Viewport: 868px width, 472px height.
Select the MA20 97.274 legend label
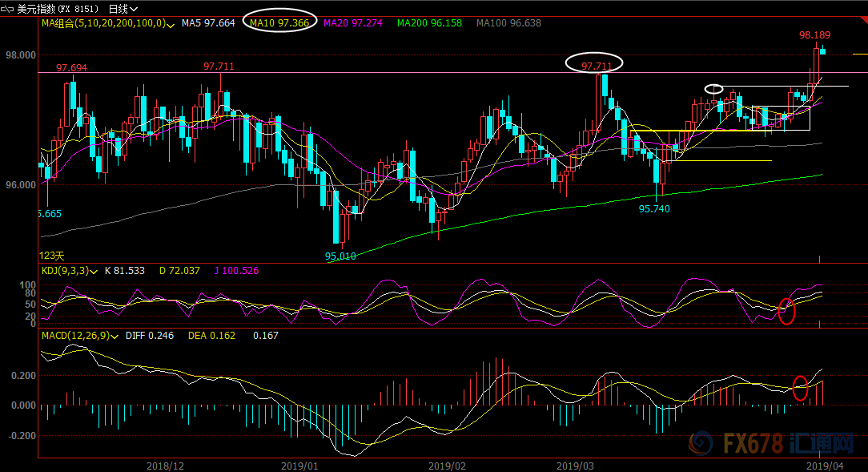tap(351, 23)
